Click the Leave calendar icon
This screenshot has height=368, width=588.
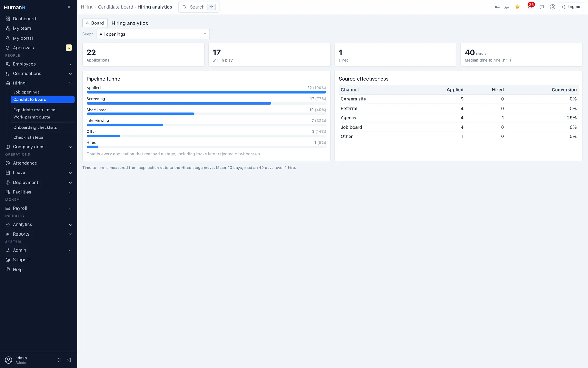pos(8,173)
